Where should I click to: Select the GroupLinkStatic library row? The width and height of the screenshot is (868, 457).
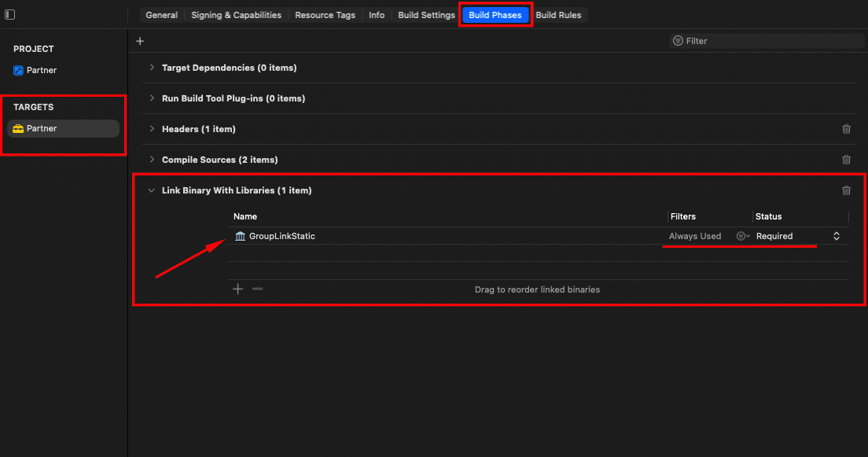[538, 236]
